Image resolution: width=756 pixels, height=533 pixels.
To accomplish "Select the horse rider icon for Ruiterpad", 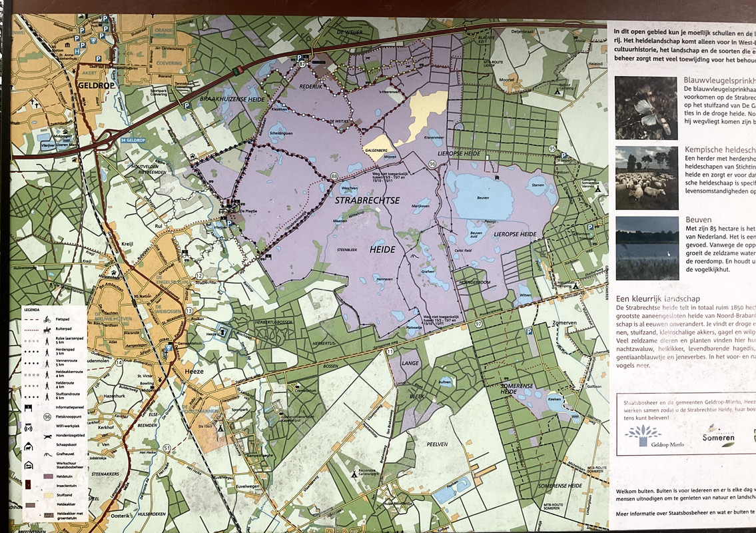I will [x=47, y=329].
